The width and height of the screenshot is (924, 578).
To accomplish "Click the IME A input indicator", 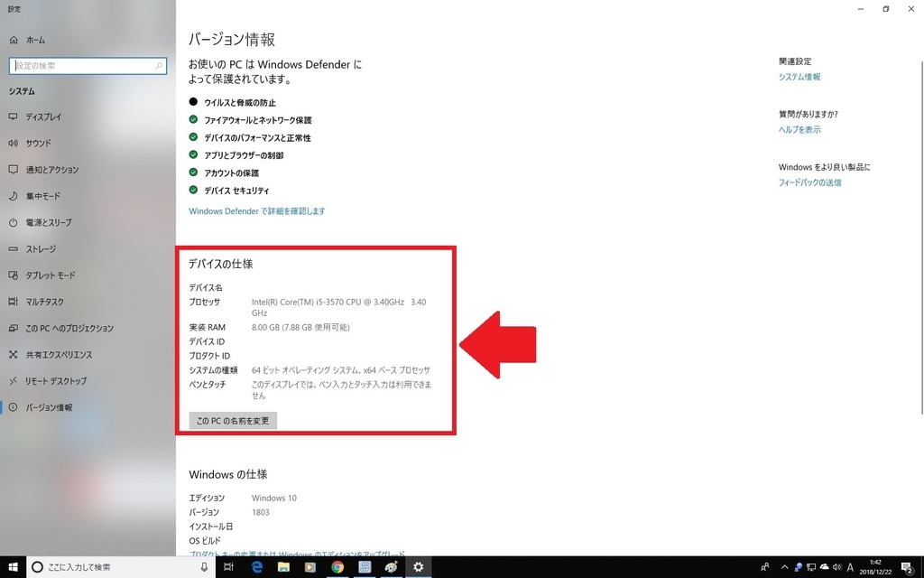I will (x=850, y=567).
